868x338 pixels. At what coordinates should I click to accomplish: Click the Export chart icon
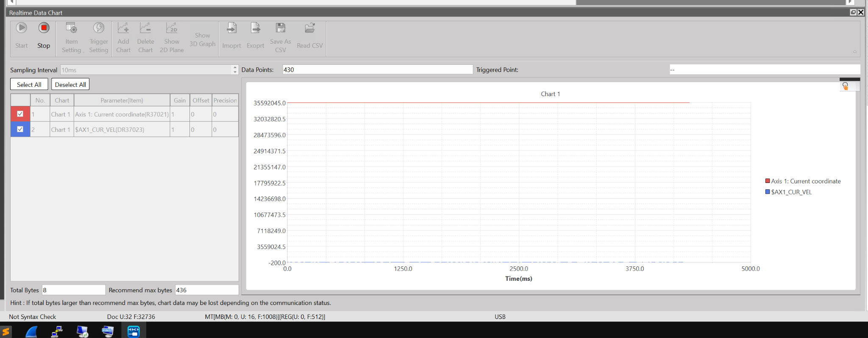click(x=256, y=28)
